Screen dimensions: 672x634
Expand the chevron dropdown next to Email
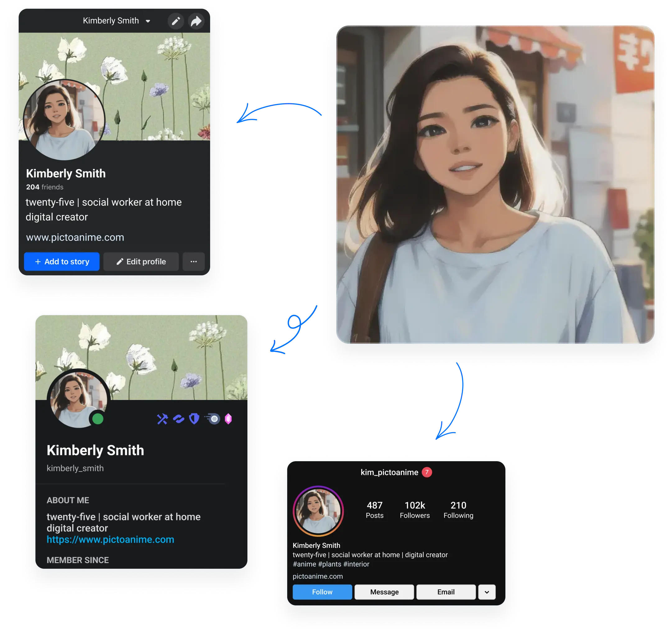click(487, 592)
